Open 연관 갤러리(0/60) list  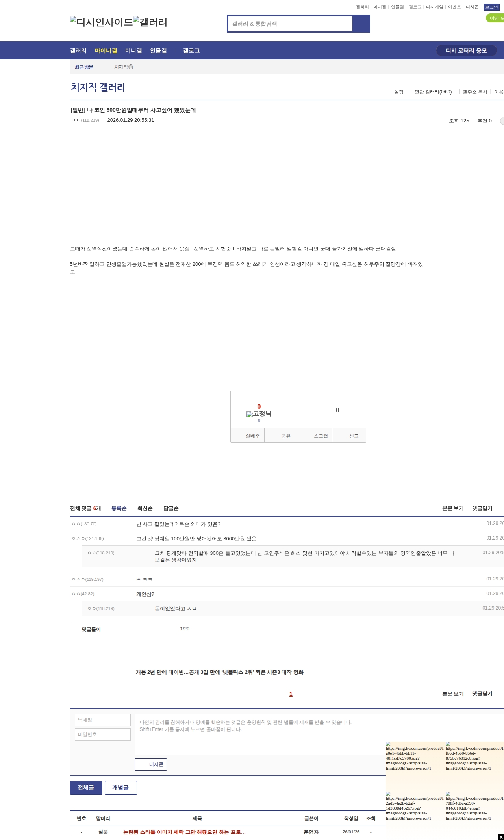(433, 92)
